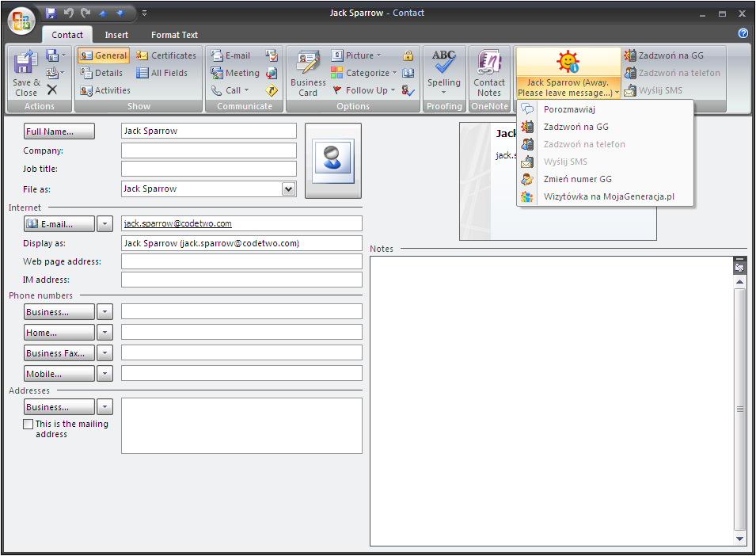
Task: Open the Call dropdown
Action: [x=230, y=90]
